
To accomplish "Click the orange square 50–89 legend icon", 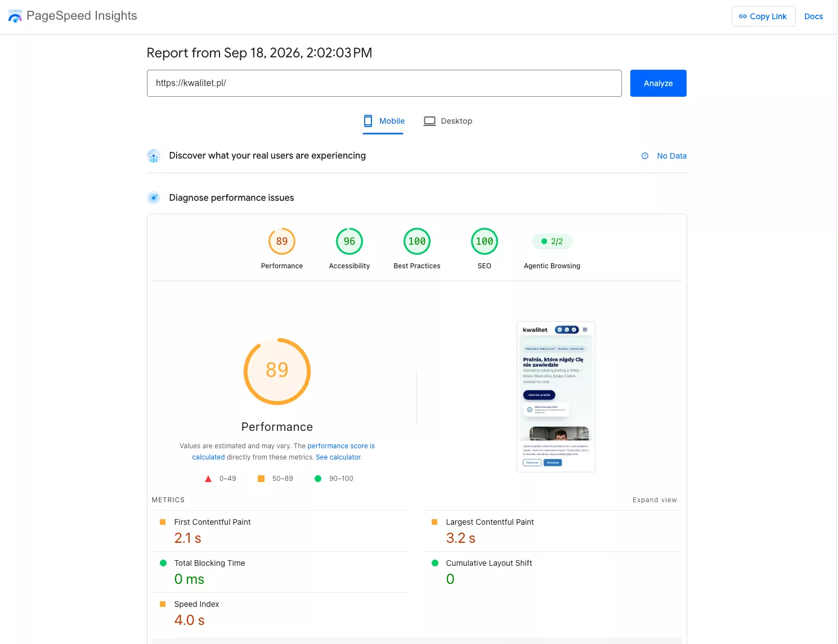I will [x=261, y=479].
